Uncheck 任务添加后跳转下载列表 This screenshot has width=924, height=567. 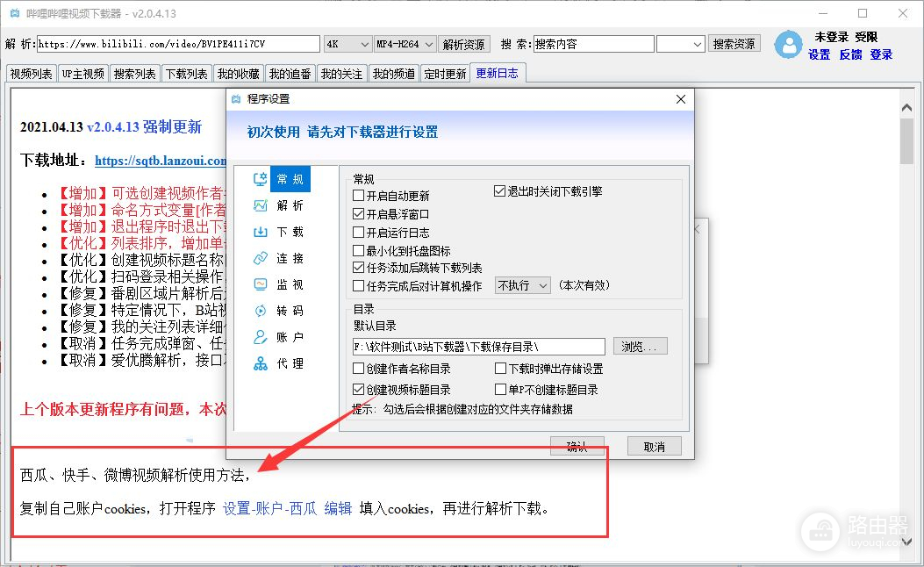tap(358, 268)
